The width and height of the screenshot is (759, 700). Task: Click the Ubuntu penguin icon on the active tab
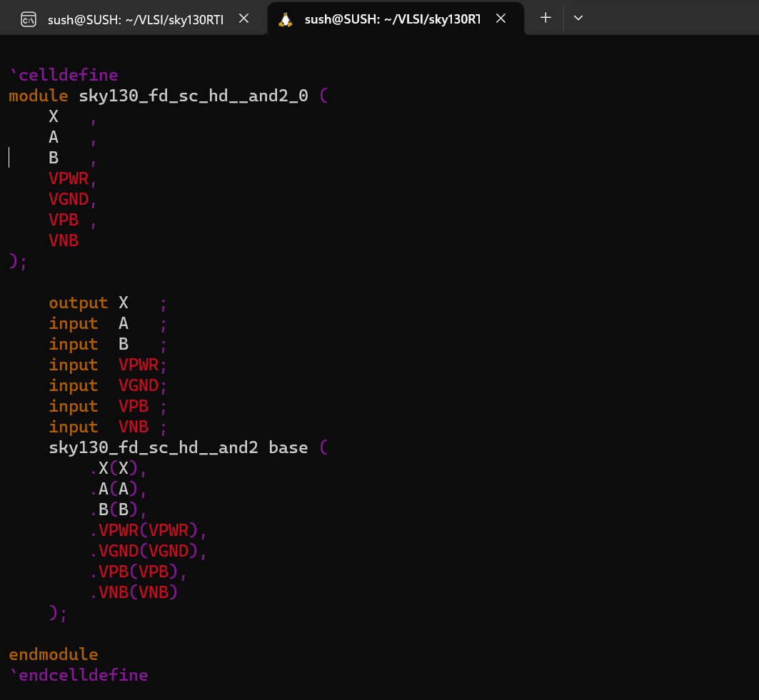point(284,18)
